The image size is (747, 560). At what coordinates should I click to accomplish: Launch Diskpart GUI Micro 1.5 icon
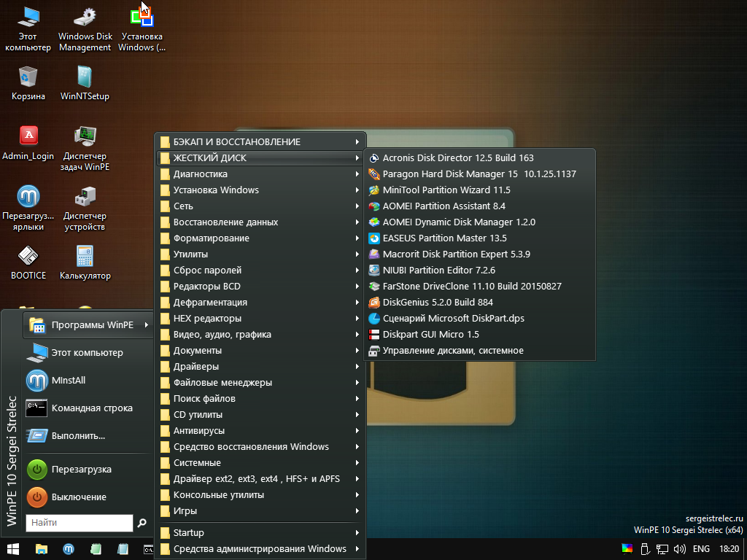coord(374,334)
